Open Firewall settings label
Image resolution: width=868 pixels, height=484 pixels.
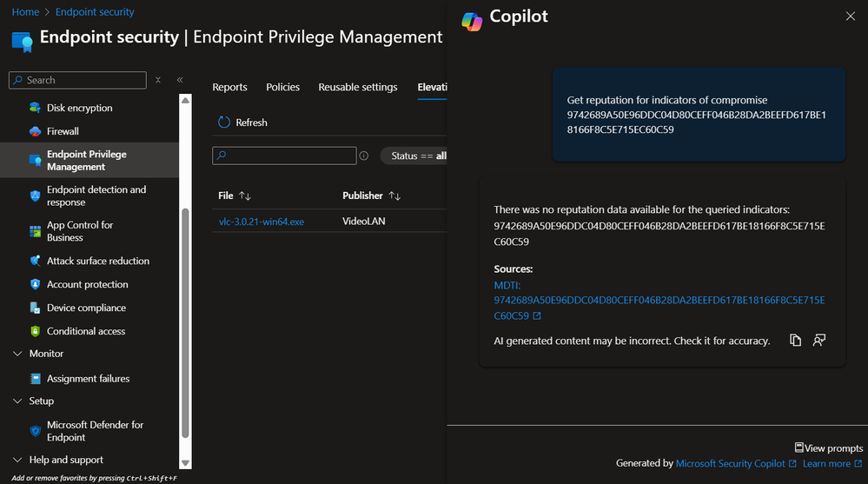click(63, 131)
